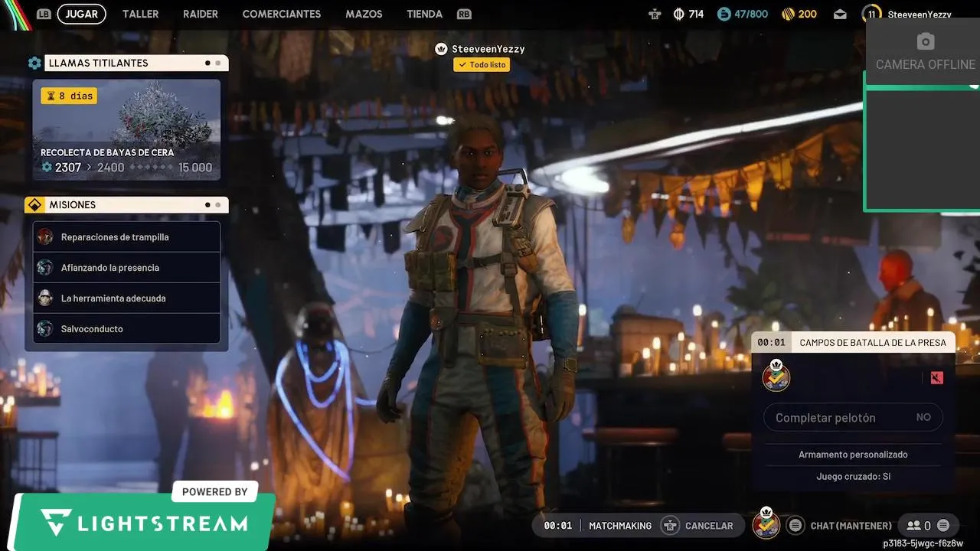Click the 200 gold token currency

coord(799,14)
